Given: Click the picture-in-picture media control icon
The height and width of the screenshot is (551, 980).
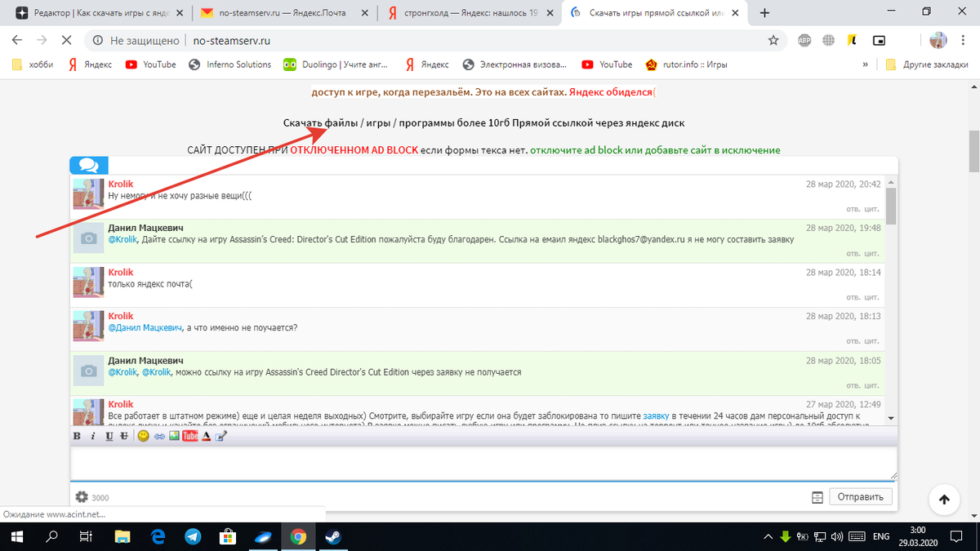Looking at the screenshot, I should click(880, 40).
